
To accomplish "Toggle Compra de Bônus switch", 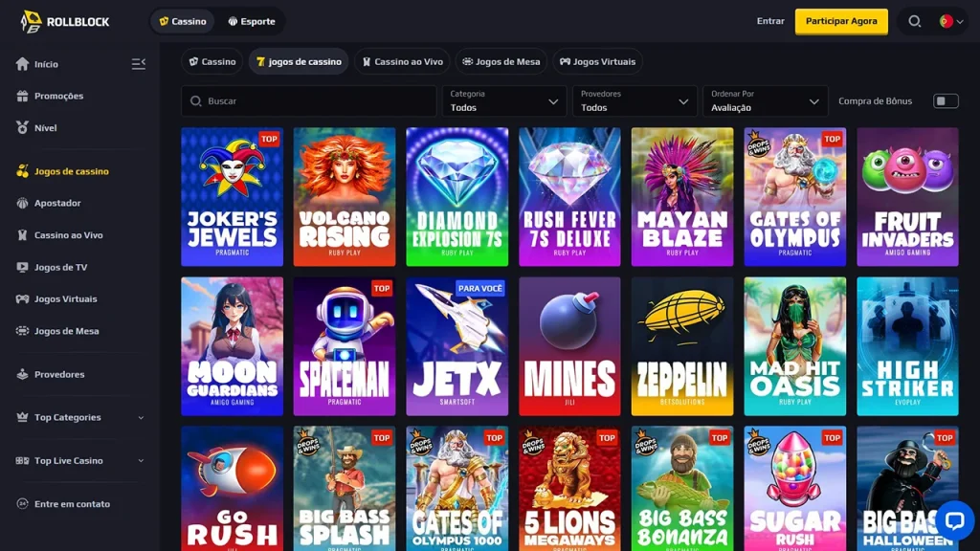I will click(x=946, y=101).
